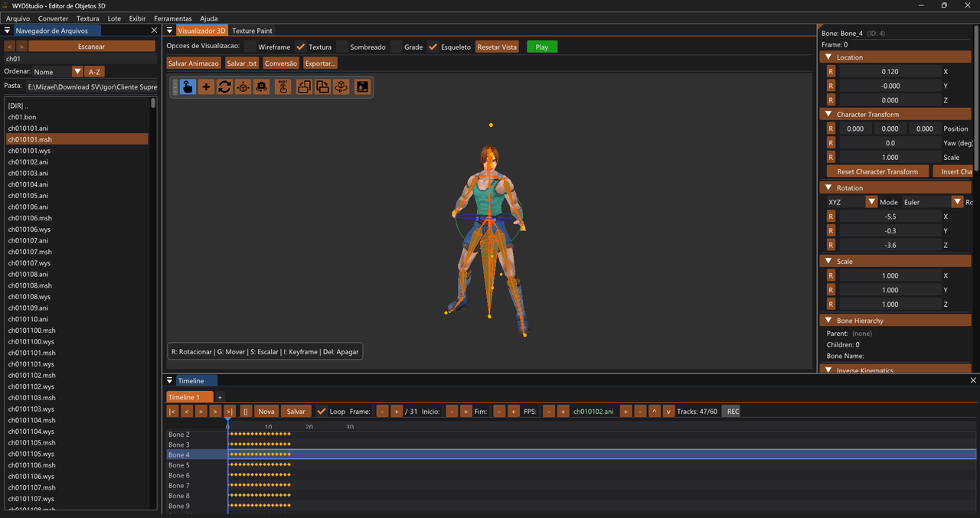
Task: Move track up with caret button
Action: (655, 412)
